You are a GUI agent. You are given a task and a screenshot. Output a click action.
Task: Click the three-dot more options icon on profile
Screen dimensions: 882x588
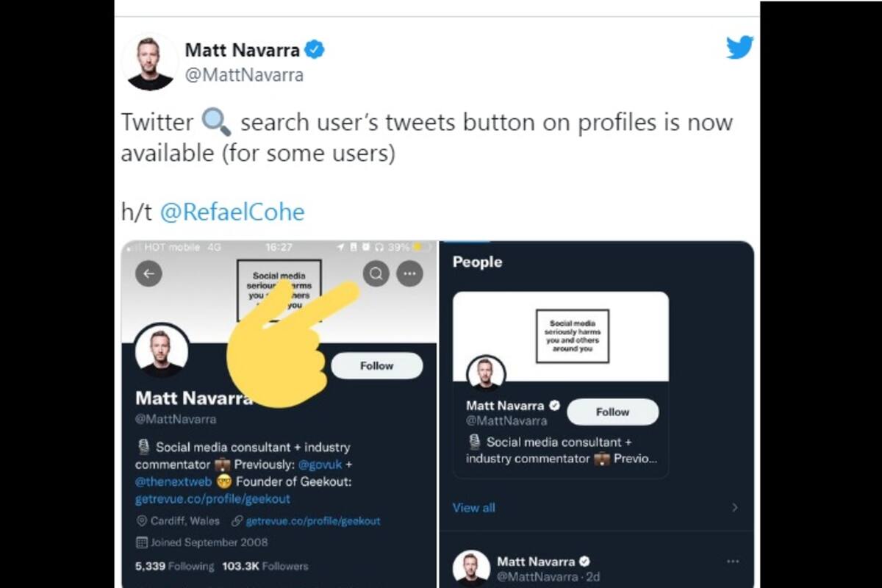tap(409, 273)
